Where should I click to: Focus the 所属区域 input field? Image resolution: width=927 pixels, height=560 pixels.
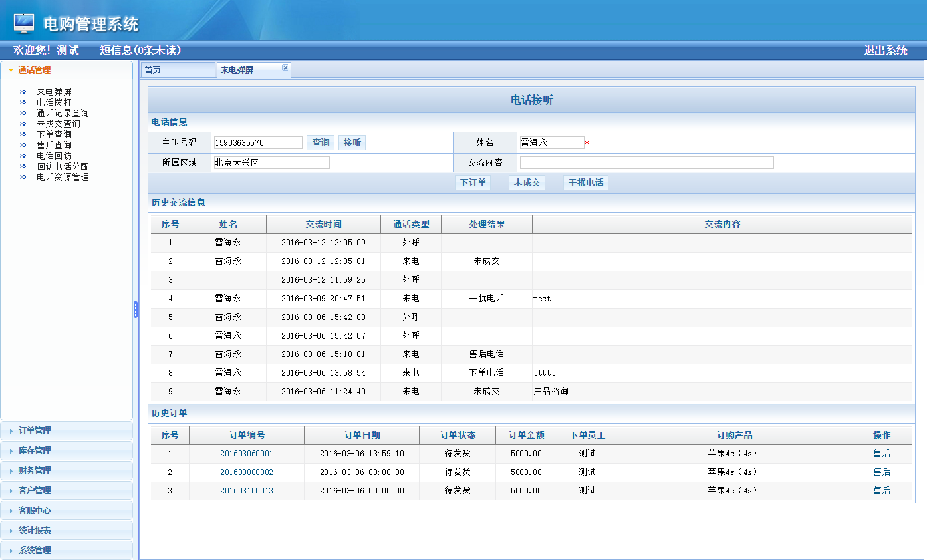pyautogui.click(x=271, y=162)
